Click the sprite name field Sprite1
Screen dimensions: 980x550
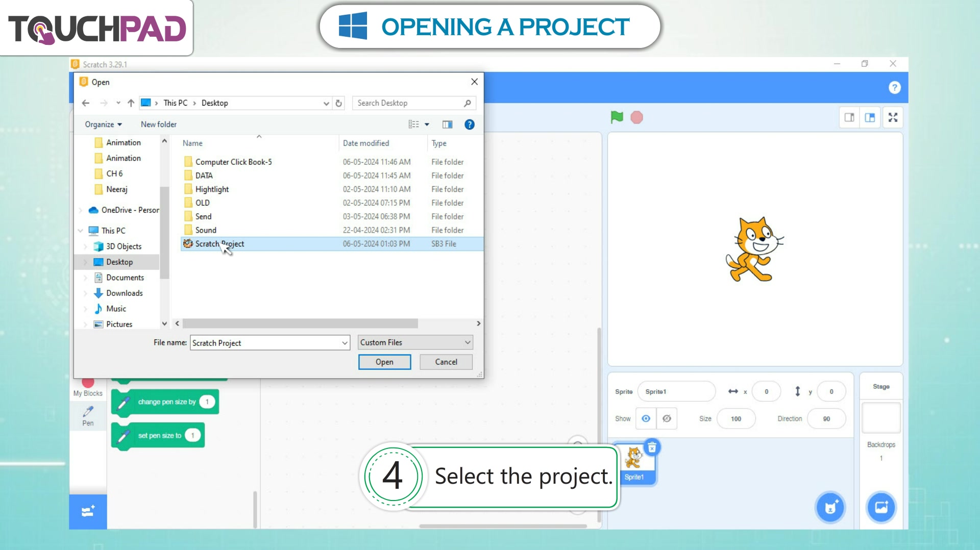pos(676,391)
